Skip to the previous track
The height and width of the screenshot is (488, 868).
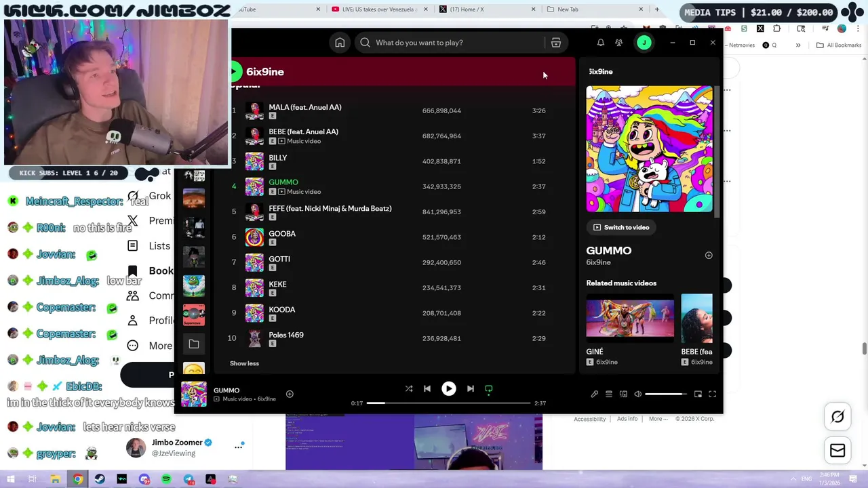click(x=427, y=388)
